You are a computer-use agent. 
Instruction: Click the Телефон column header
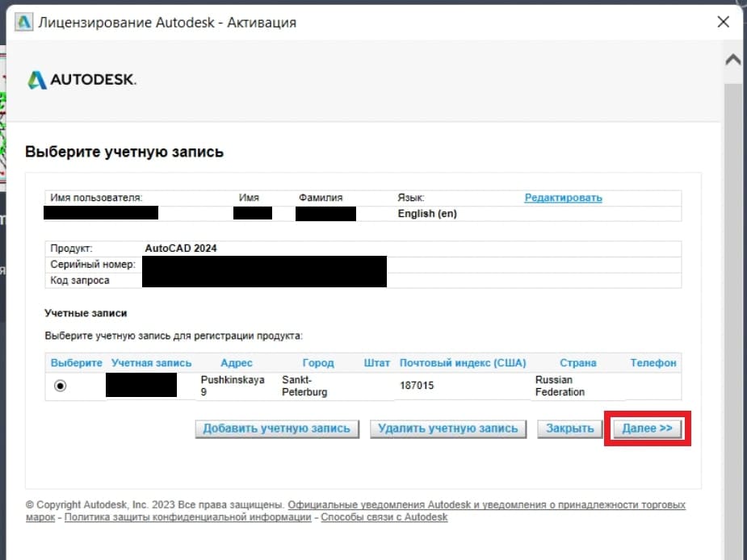[653, 363]
